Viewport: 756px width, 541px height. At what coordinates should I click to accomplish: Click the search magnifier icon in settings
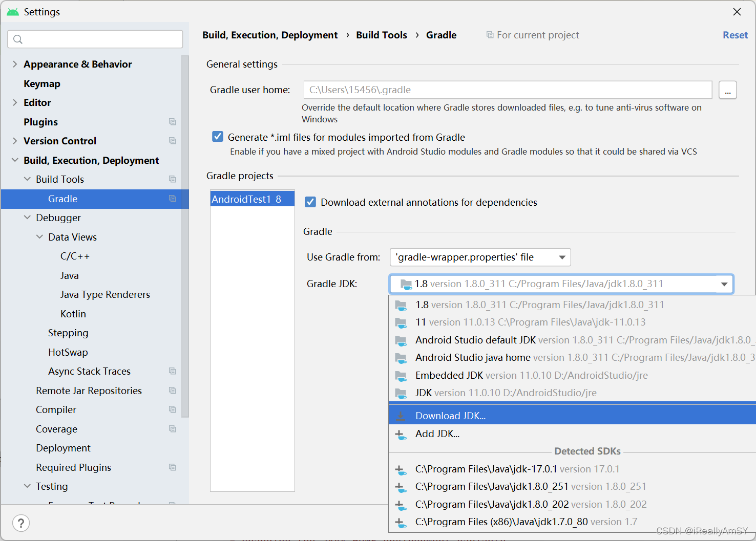[x=18, y=39]
